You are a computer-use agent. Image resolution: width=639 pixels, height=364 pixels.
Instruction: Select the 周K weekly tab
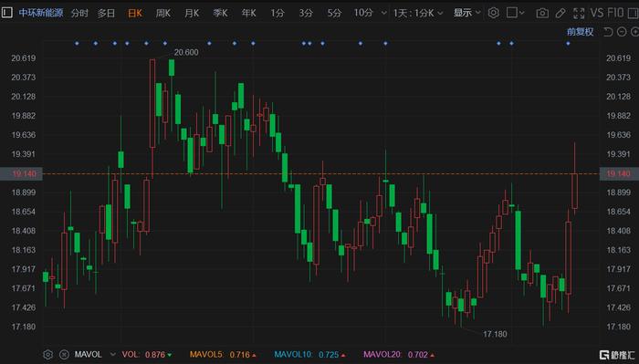coord(163,13)
